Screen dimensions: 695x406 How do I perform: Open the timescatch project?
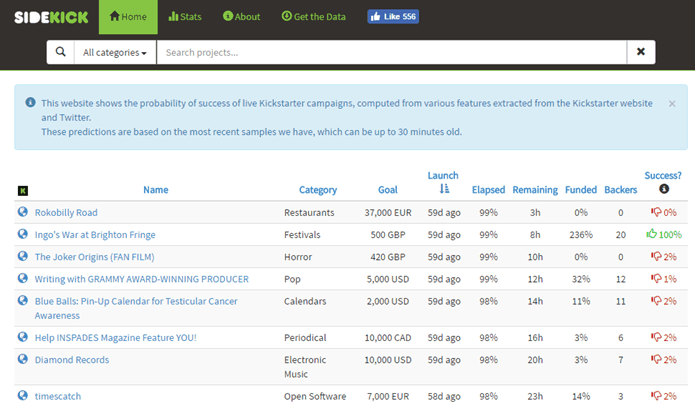pos(58,396)
